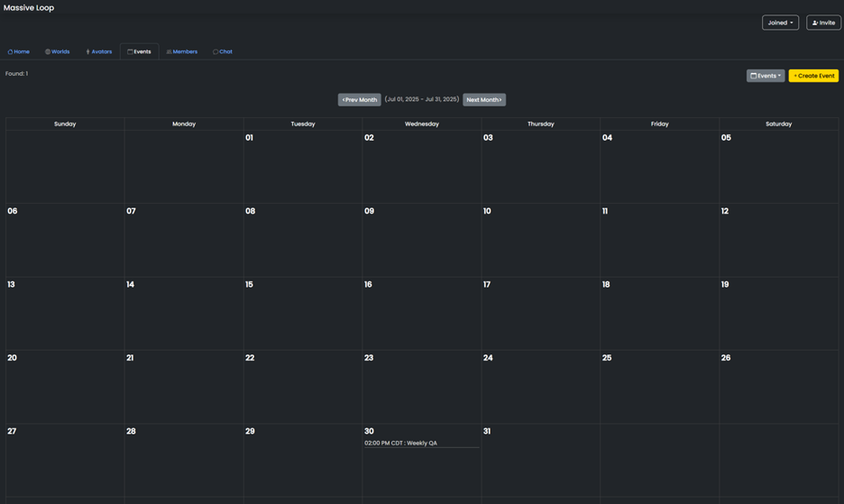Viewport: 844px width, 504px height.
Task: Select day 04 in the calendar
Action: point(660,167)
